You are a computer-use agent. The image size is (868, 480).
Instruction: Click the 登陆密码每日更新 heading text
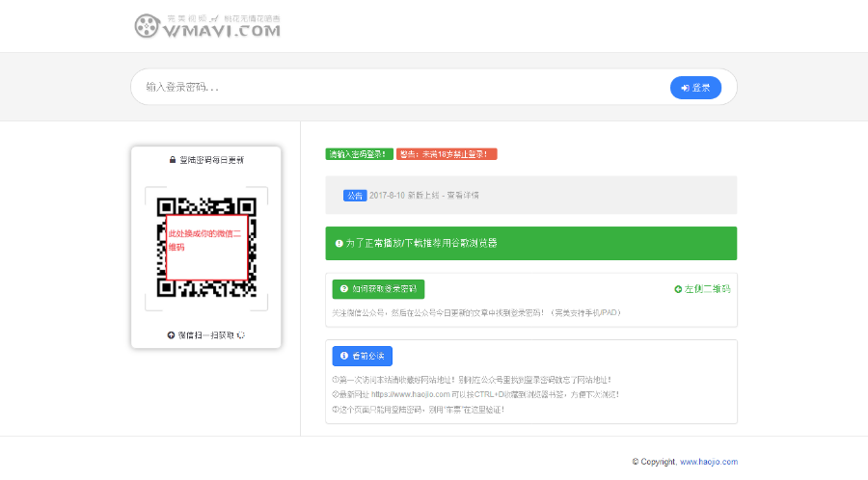tap(211, 160)
